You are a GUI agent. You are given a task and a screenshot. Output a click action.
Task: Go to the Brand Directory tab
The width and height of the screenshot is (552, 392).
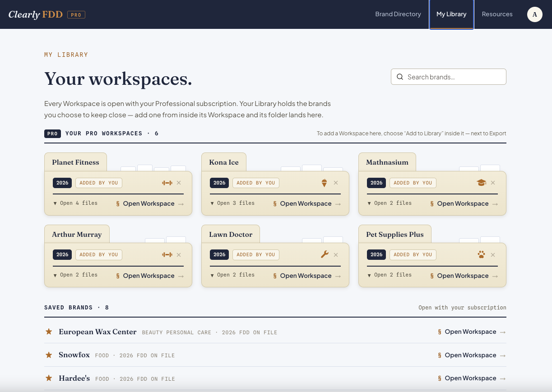click(x=398, y=14)
